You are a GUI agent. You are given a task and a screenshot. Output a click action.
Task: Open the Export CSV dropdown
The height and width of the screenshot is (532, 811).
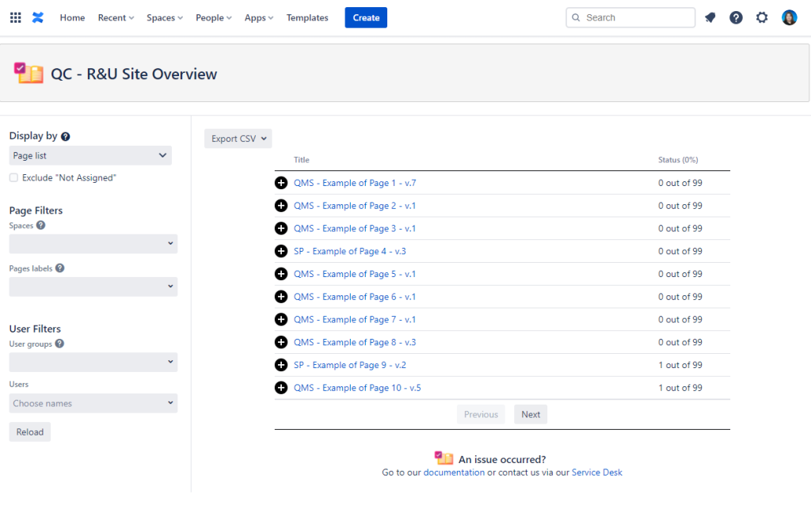coord(238,139)
